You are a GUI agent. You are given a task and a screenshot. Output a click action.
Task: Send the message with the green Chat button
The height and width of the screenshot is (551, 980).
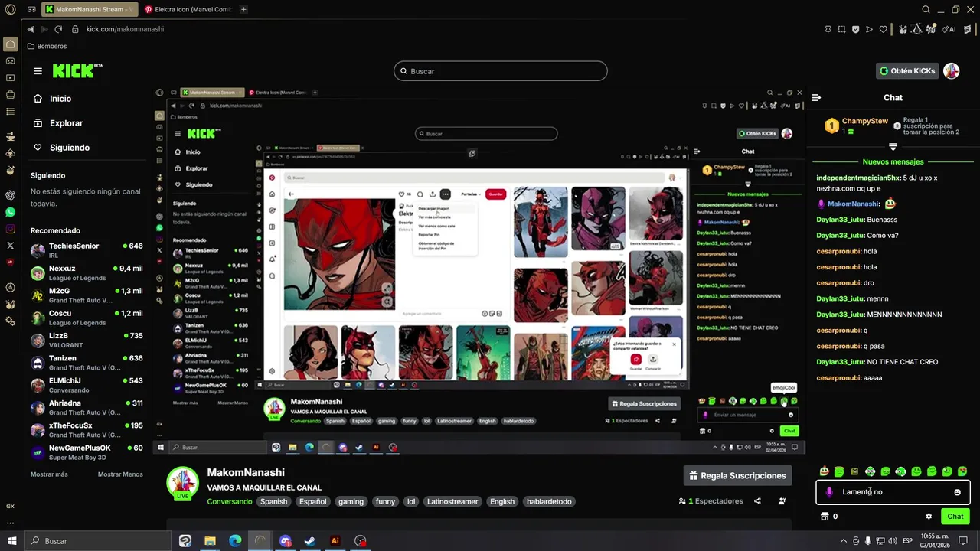tap(955, 517)
